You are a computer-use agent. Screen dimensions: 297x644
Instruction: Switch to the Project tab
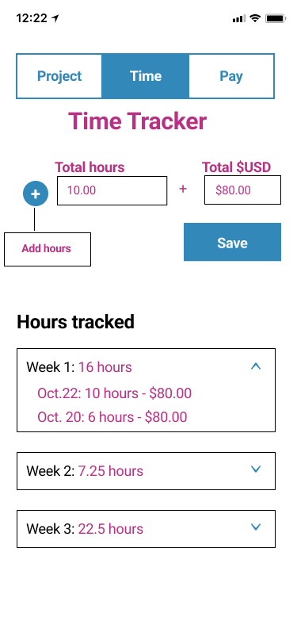59,76
